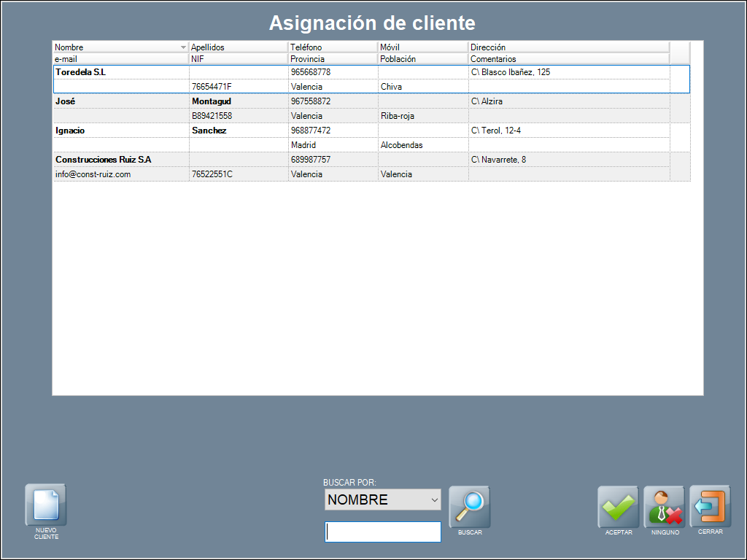Focus the search text input field
Image resolution: width=747 pixels, height=560 pixels.
pyautogui.click(x=383, y=532)
